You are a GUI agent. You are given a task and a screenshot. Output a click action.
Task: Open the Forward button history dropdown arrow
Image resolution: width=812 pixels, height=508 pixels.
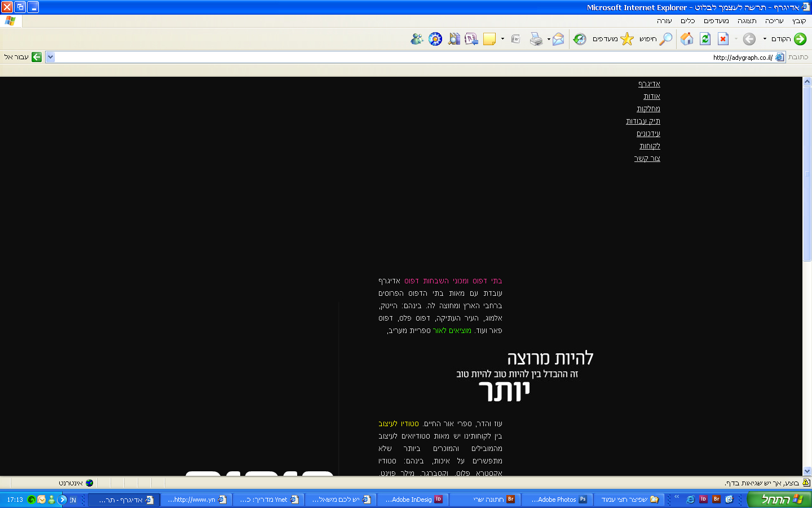(736, 39)
